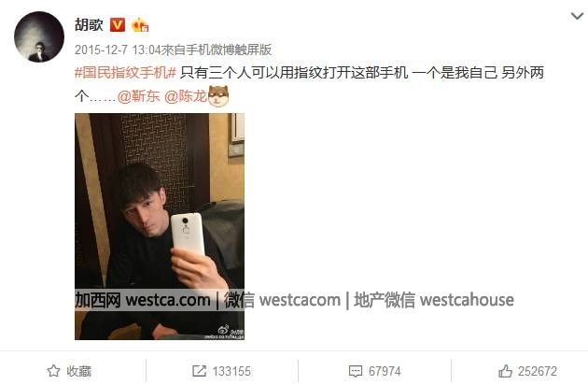Image resolution: width=588 pixels, height=385 pixels.
Task: Open the @陈龙 mention link
Action: 186,96
